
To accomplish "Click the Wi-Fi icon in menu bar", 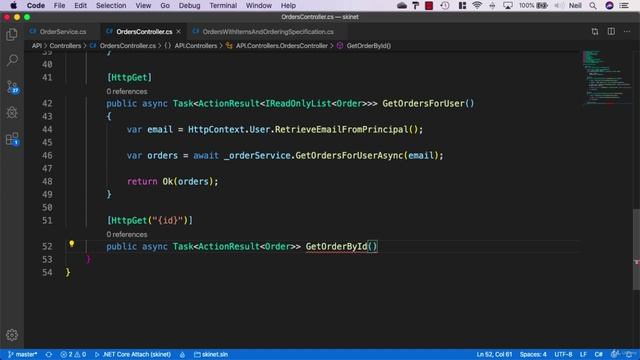I will click(x=477, y=5).
